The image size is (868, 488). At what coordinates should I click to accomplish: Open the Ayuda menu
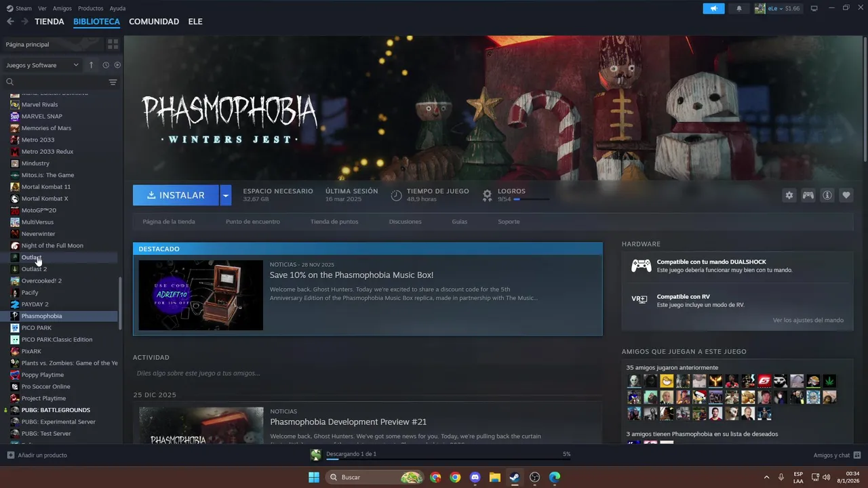click(x=118, y=8)
